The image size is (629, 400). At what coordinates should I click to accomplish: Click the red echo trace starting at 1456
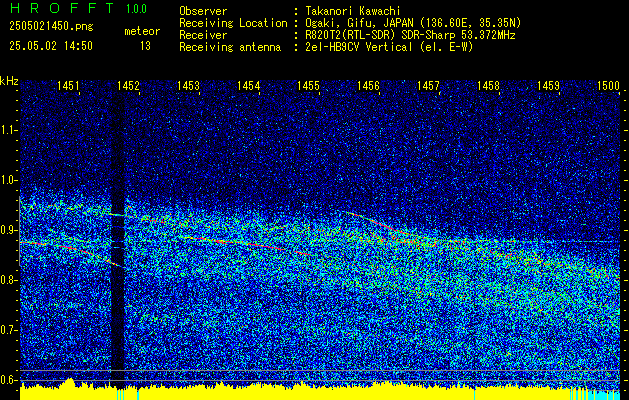(378, 223)
